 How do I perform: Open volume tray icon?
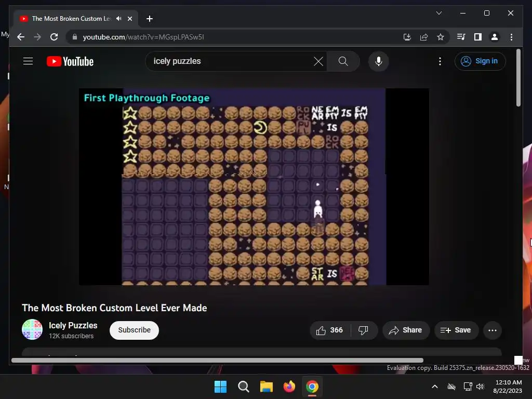(480, 387)
